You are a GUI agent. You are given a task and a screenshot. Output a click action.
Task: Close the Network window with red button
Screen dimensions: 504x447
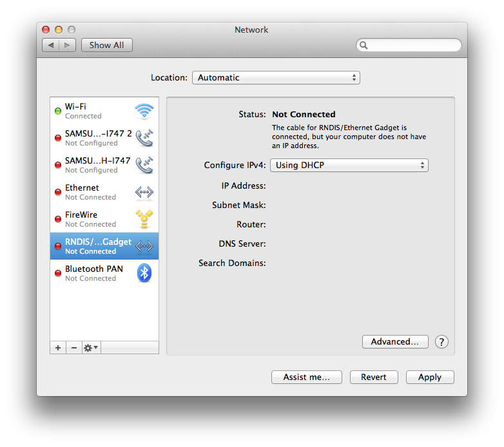(46, 30)
